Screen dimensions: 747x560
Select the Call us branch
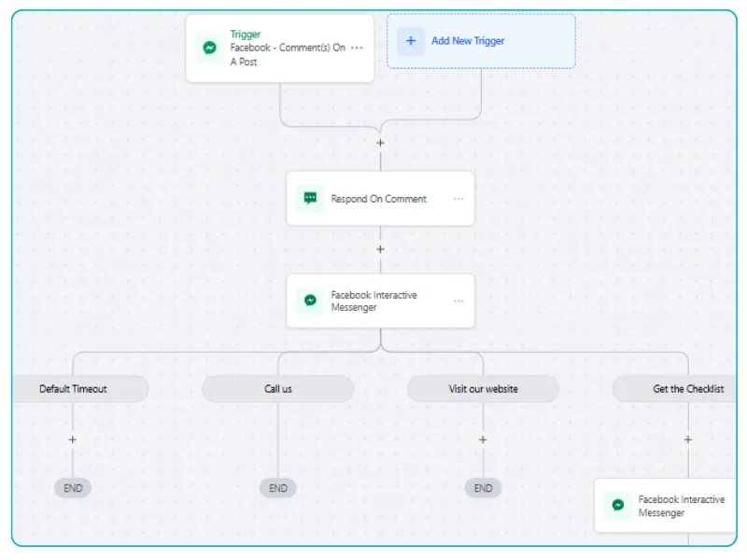277,388
